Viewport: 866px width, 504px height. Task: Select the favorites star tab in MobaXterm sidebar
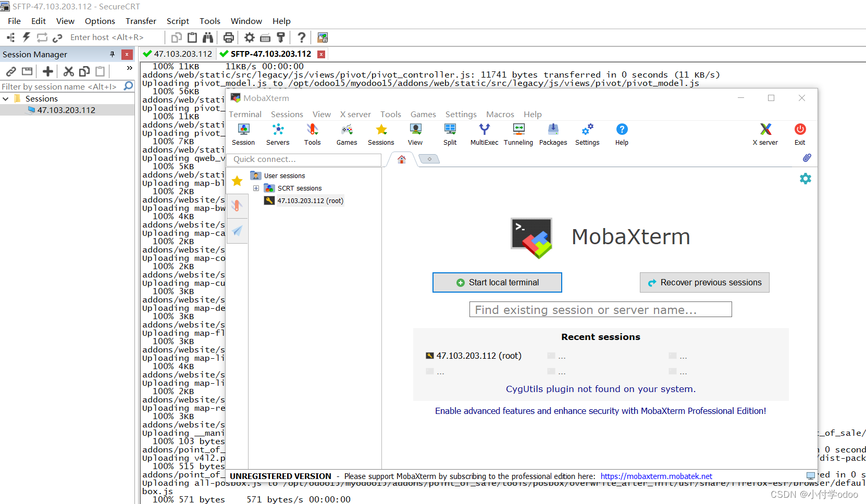(x=237, y=181)
